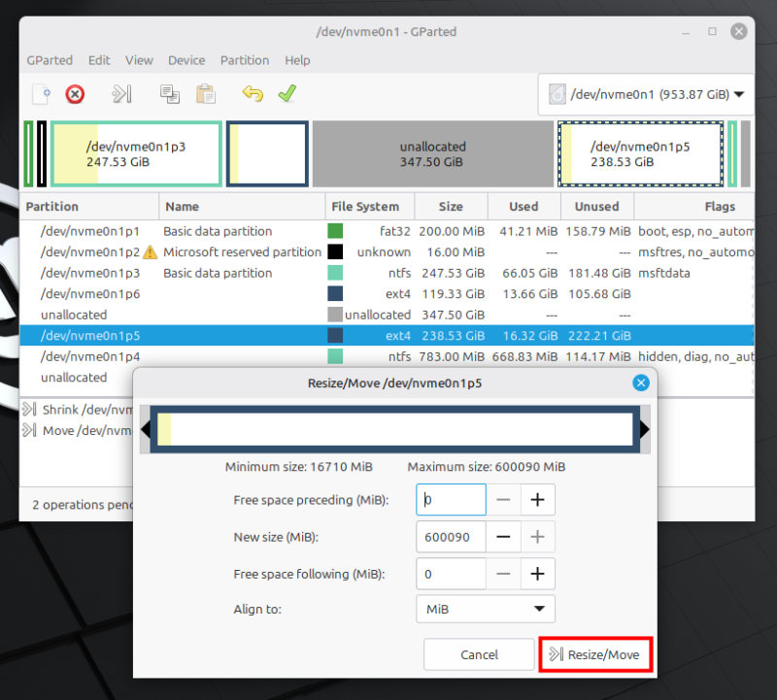Increase Free space following with plus
Screen dimensions: 777x700
point(537,574)
